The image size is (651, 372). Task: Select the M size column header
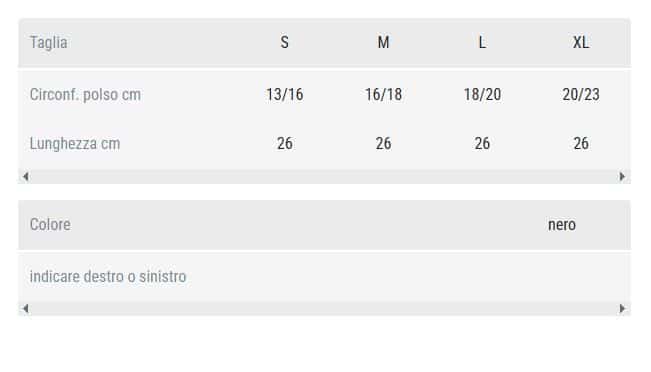pos(383,42)
